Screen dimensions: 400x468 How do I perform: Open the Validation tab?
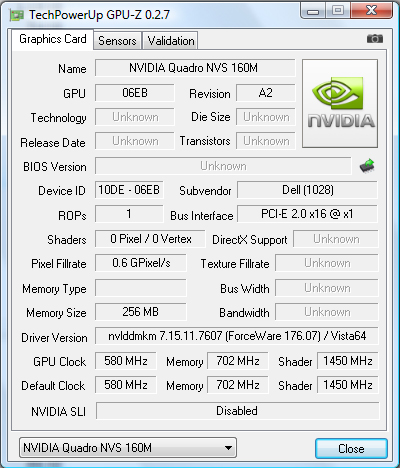pos(171,41)
